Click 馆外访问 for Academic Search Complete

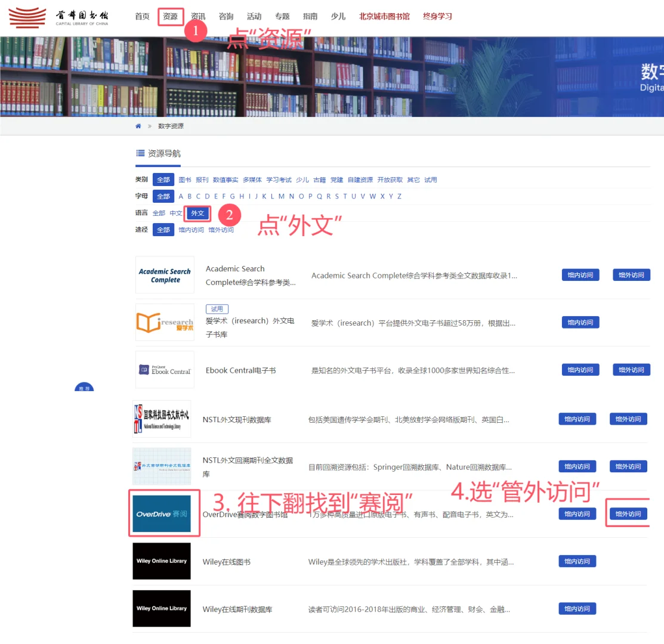point(631,275)
